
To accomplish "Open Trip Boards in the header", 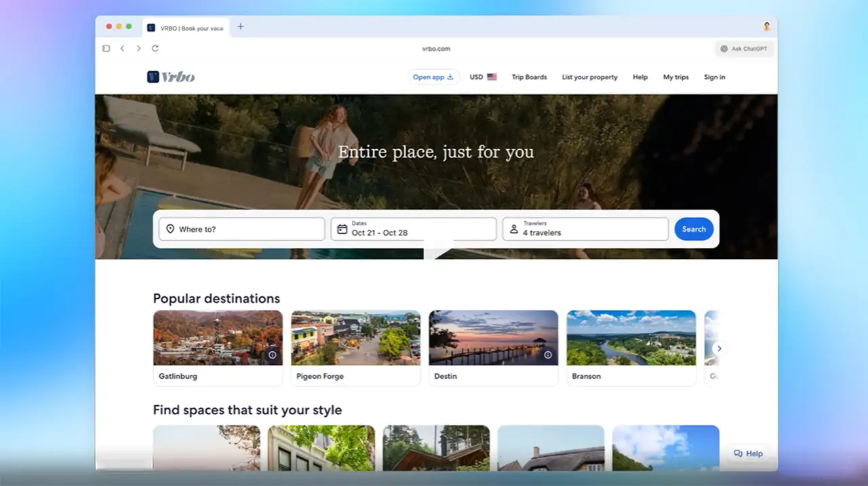I will tap(529, 77).
